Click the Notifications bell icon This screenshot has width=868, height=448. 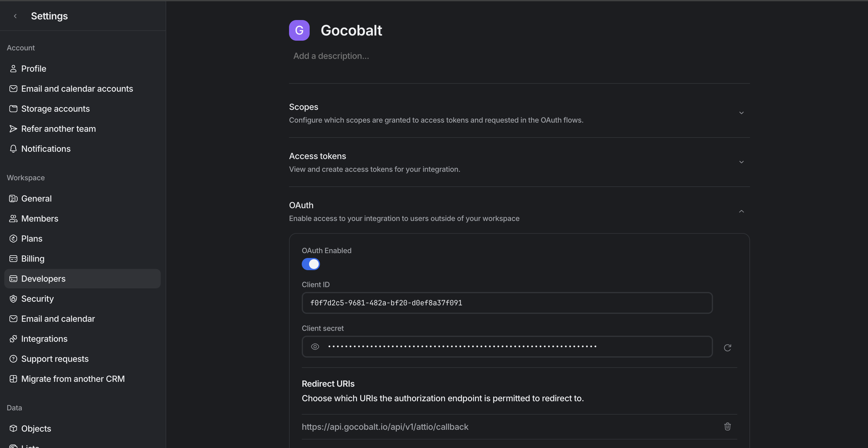(13, 149)
